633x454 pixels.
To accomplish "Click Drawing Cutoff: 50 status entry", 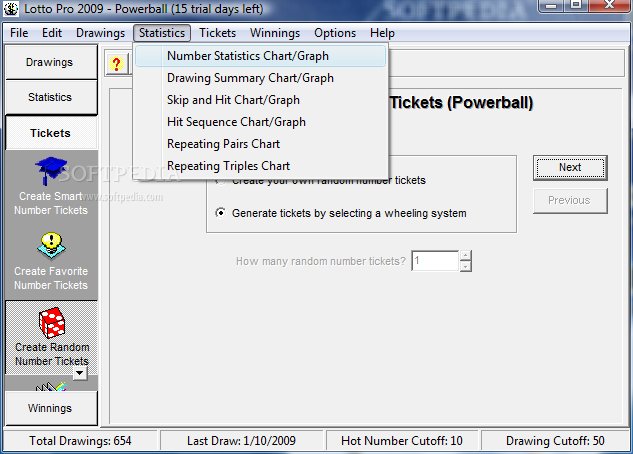I will coord(555,441).
